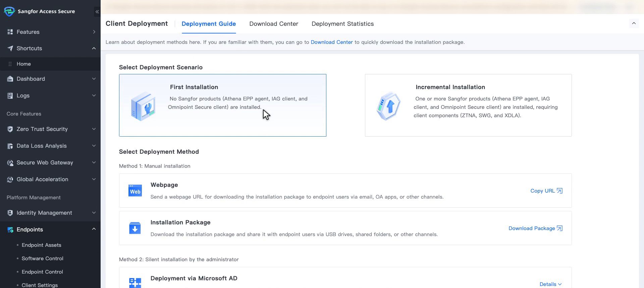Click the Deployment via Microsoft AD icon

tap(135, 283)
